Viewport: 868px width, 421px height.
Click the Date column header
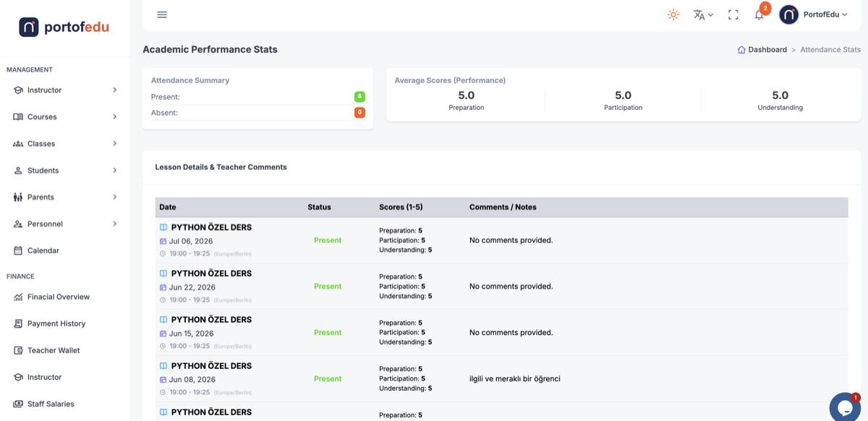168,207
